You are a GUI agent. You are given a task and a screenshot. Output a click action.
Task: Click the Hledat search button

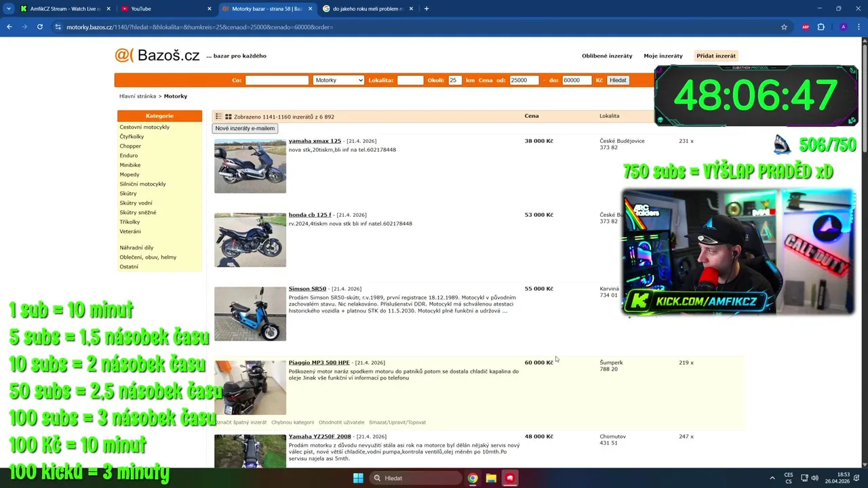tap(618, 80)
